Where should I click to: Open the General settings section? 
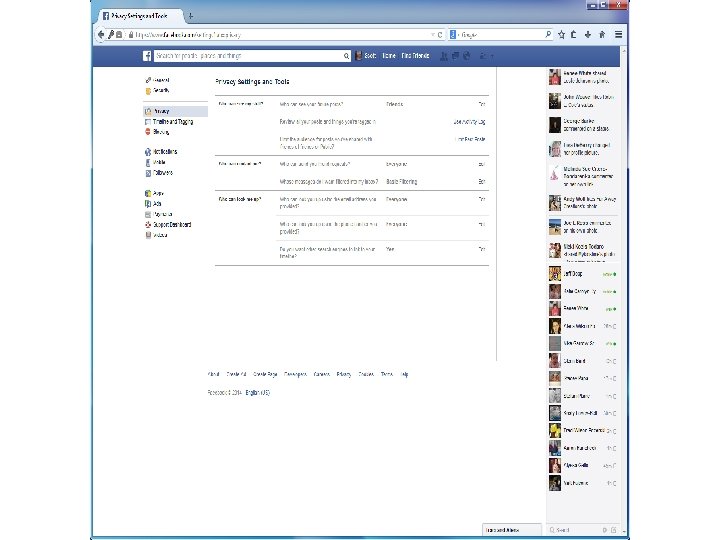[x=157, y=80]
